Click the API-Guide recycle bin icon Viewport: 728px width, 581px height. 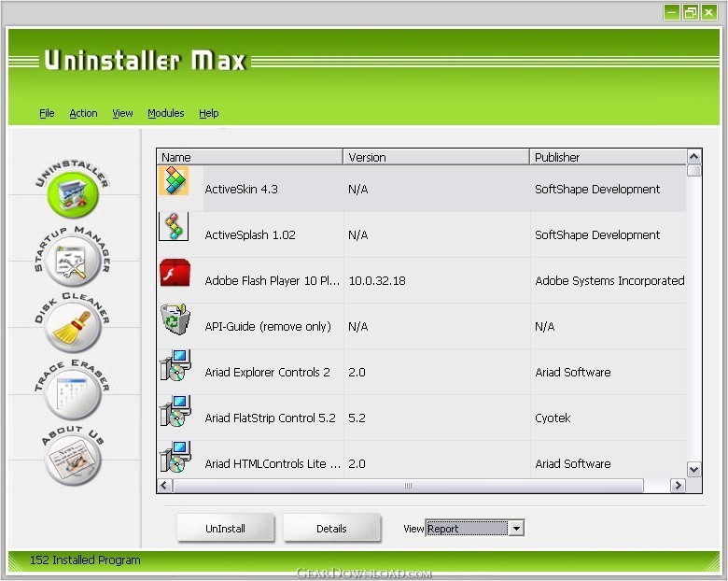coord(175,319)
